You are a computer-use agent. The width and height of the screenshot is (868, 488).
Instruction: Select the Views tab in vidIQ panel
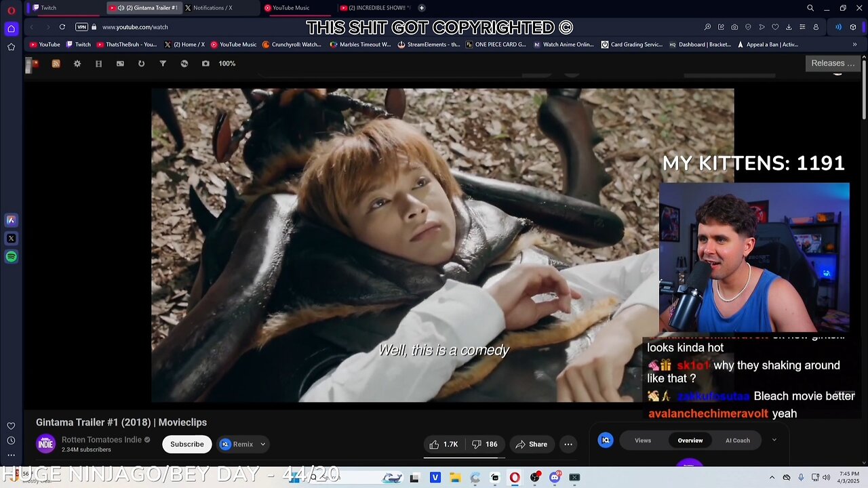pos(643,441)
